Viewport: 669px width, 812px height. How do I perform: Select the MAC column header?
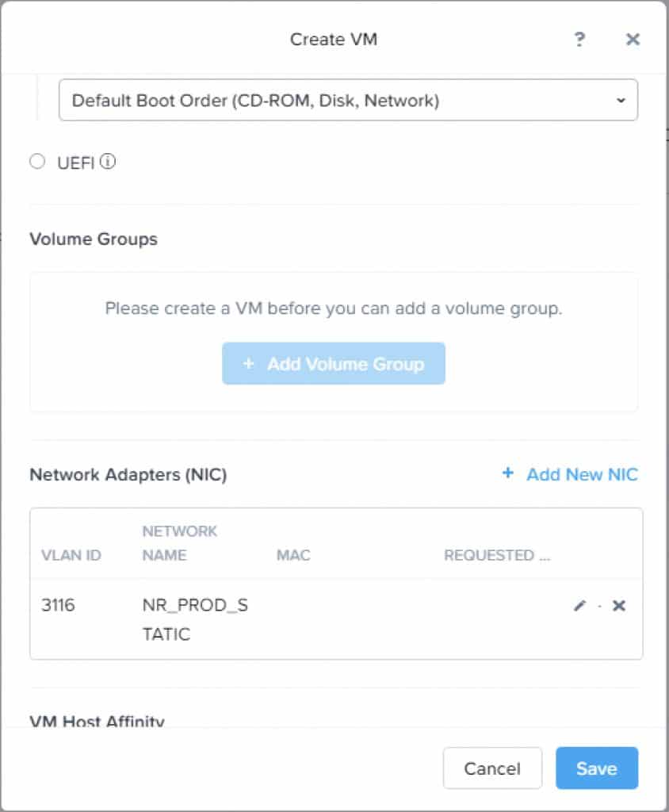[293, 555]
